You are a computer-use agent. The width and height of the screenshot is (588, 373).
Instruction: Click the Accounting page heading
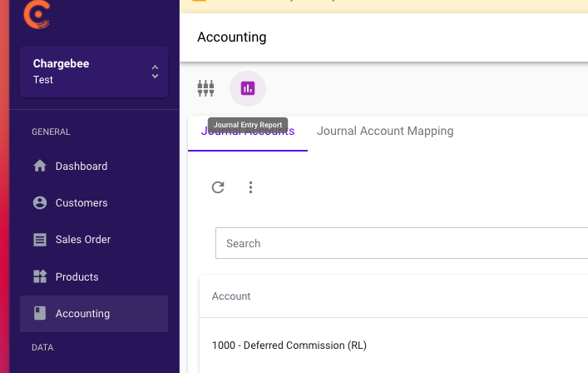point(232,37)
